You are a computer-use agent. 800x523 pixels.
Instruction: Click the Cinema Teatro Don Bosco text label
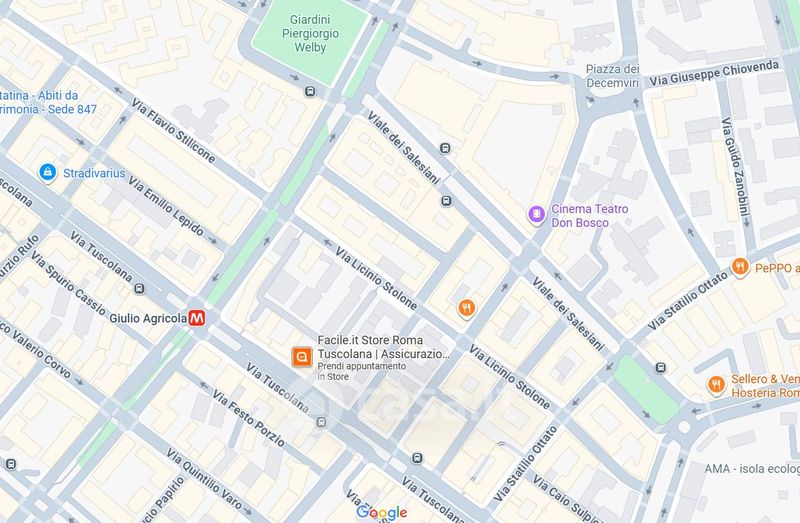(589, 216)
